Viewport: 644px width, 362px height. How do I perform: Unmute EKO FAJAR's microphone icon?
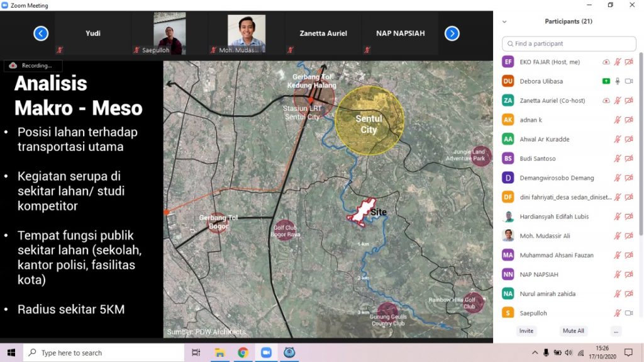pyautogui.click(x=618, y=62)
